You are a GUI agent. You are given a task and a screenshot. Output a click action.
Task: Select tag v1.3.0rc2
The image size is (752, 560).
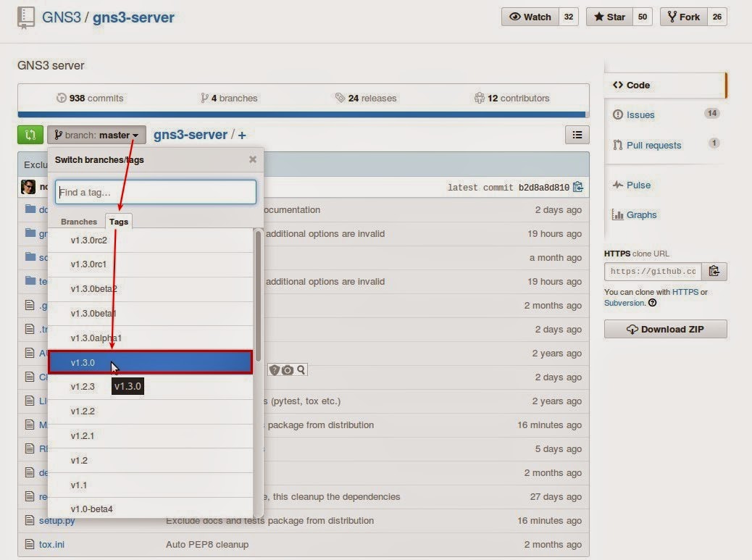coord(150,241)
